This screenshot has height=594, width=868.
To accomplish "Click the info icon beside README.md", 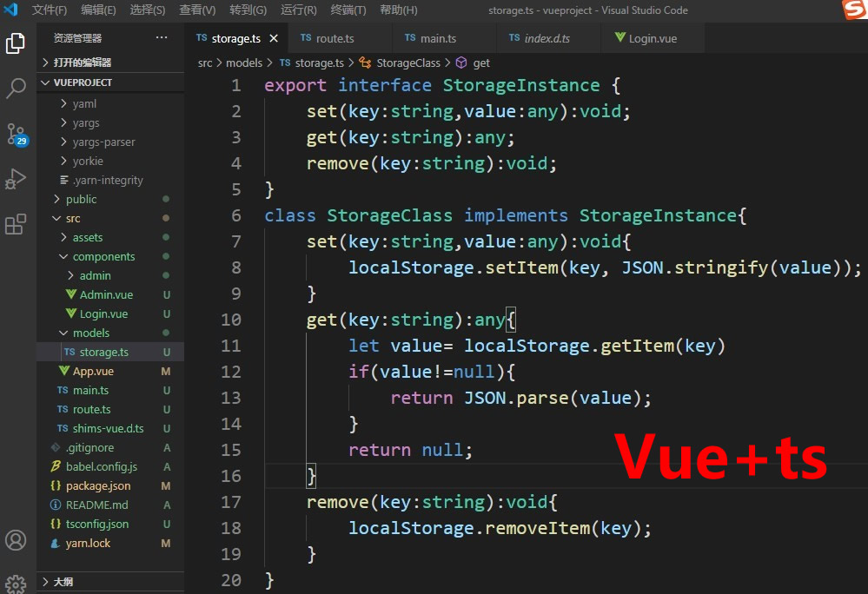I will (56, 505).
